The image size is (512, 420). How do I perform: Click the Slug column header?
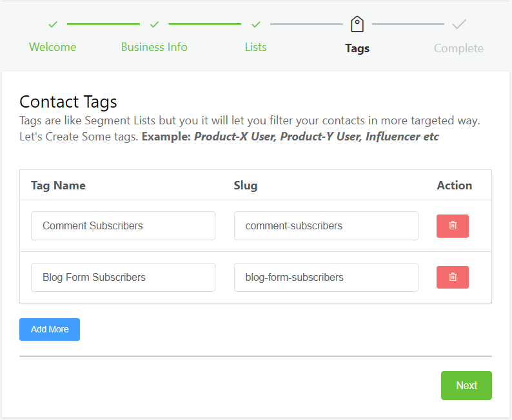[x=246, y=186]
